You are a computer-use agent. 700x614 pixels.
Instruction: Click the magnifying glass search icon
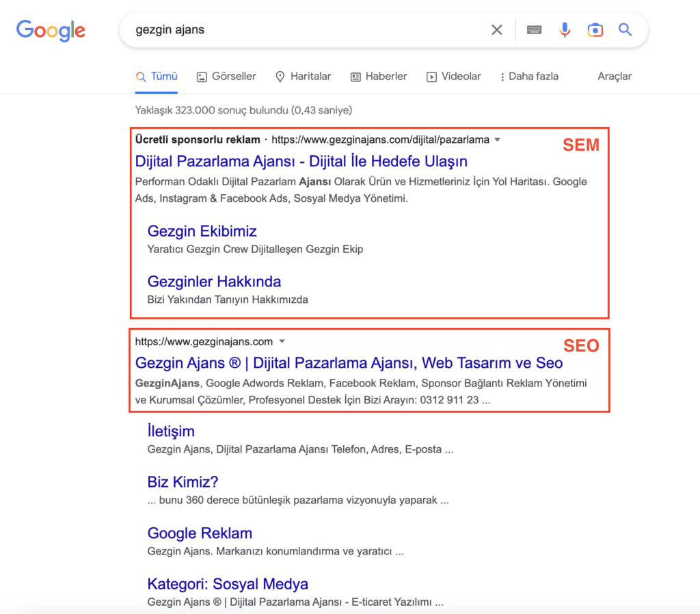(x=625, y=29)
